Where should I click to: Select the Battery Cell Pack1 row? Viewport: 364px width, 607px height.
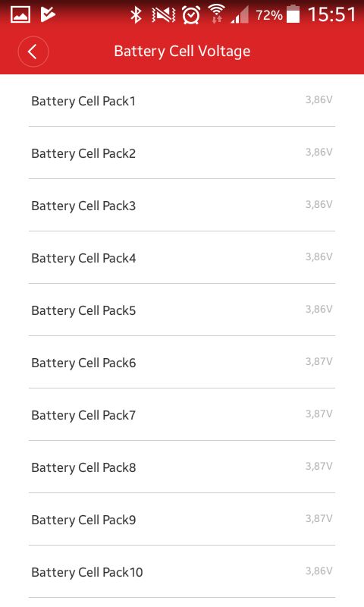pyautogui.click(x=182, y=101)
